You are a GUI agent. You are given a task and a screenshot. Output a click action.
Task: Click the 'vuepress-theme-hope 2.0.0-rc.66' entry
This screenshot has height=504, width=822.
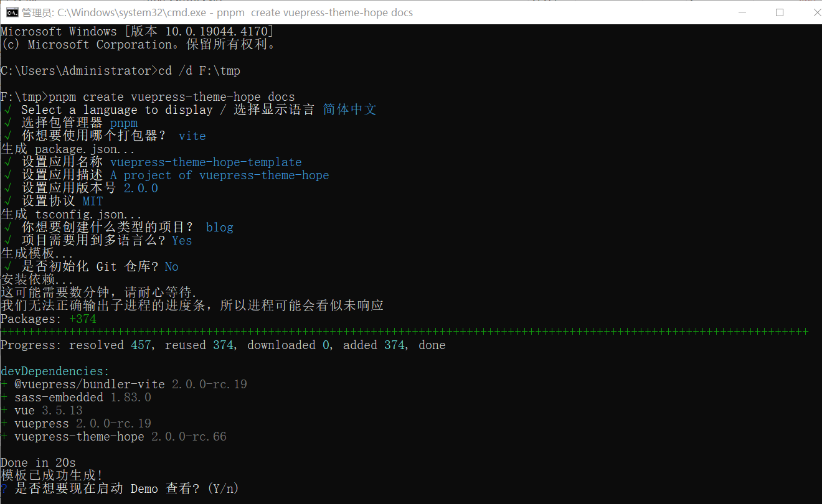point(114,436)
